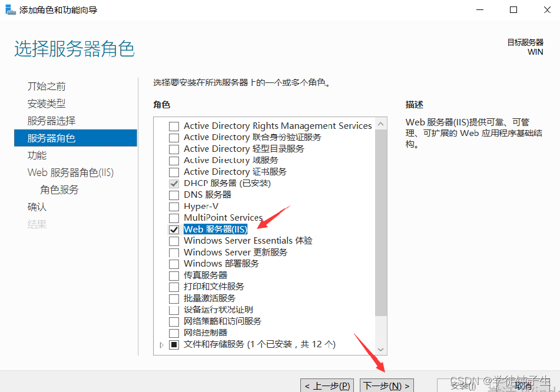Image resolution: width=560 pixels, height=392 pixels.
Task: Click the roles list scrollbar thumb
Action: [381, 222]
